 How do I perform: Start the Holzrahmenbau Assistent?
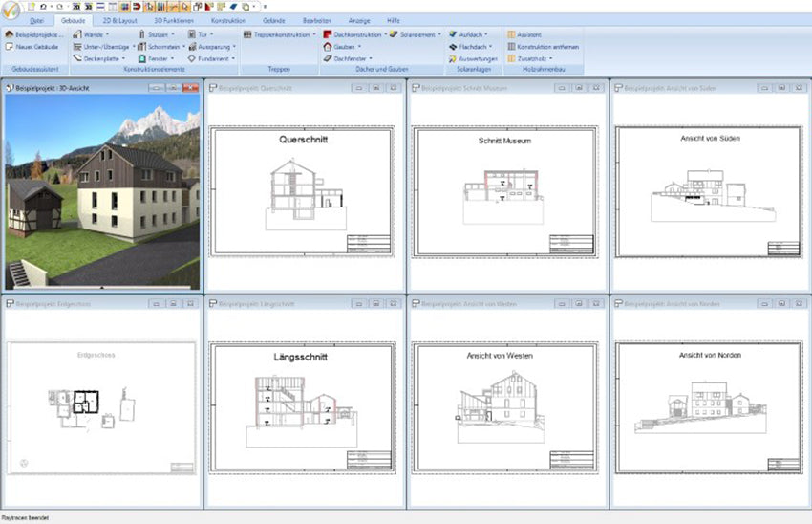tap(527, 34)
